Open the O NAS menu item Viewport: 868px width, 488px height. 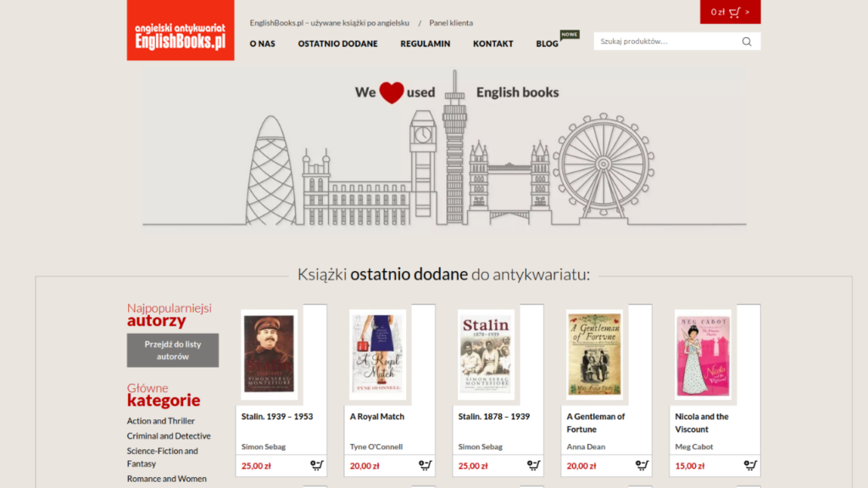263,44
